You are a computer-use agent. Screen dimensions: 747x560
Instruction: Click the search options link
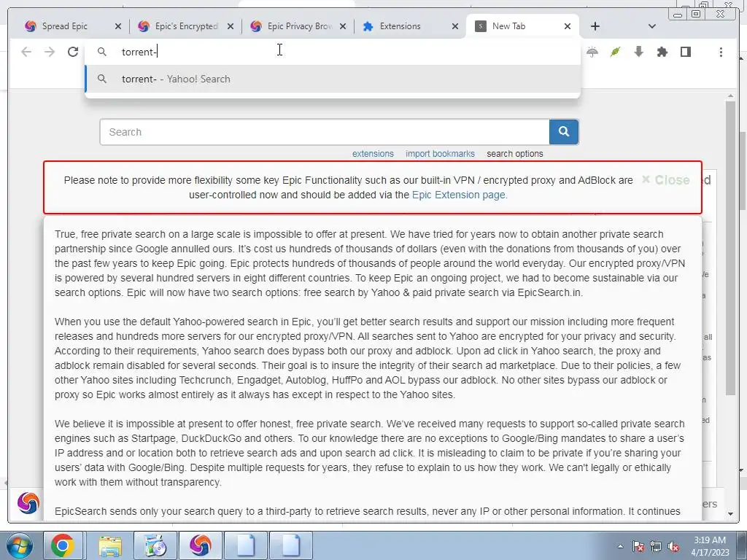tap(515, 154)
